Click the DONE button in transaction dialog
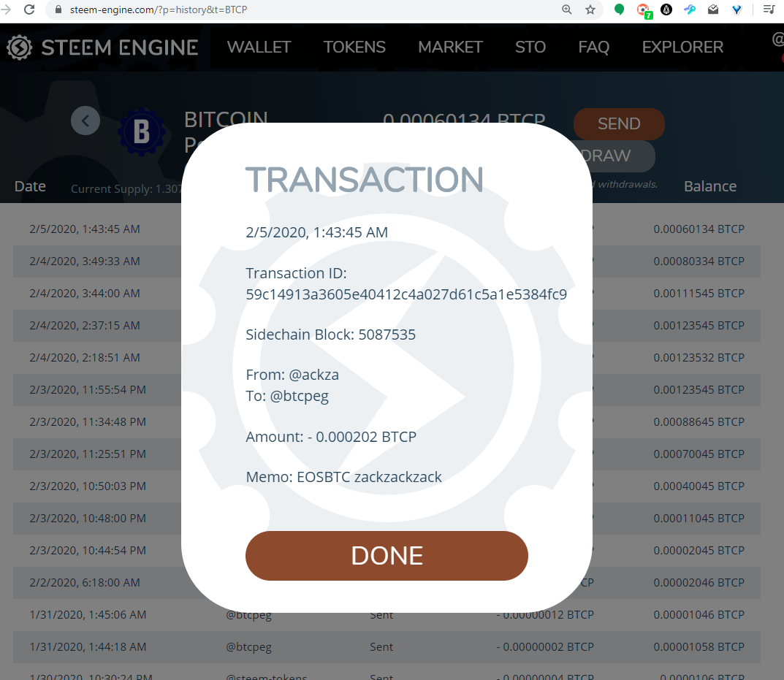The width and height of the screenshot is (784, 680). 387,556
